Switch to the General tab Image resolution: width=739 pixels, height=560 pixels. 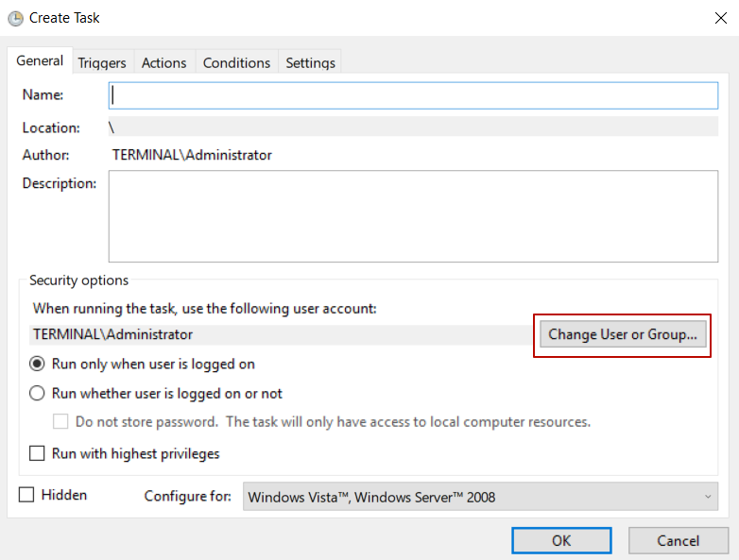click(x=40, y=61)
